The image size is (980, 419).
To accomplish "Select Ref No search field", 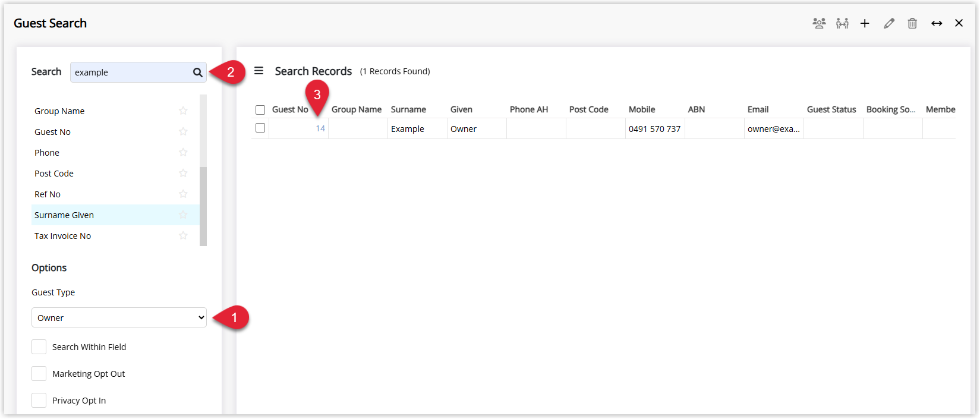I will pos(115,194).
